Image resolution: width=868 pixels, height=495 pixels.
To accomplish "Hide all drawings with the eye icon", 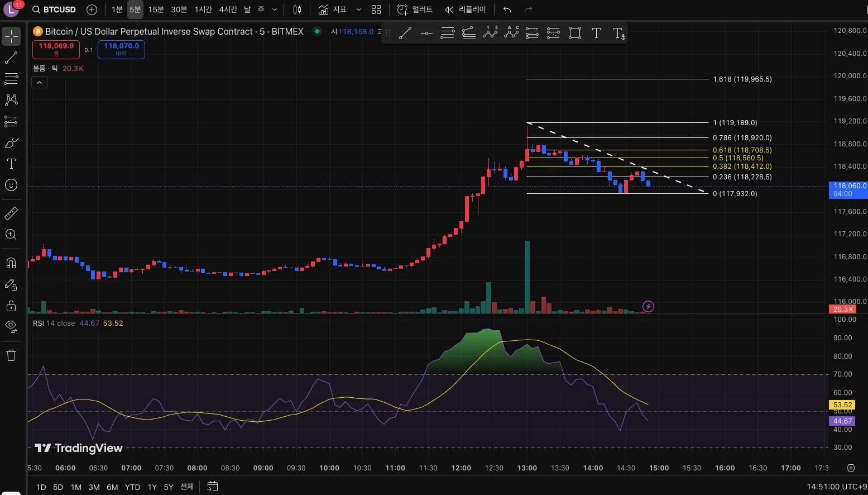I will click(x=11, y=326).
